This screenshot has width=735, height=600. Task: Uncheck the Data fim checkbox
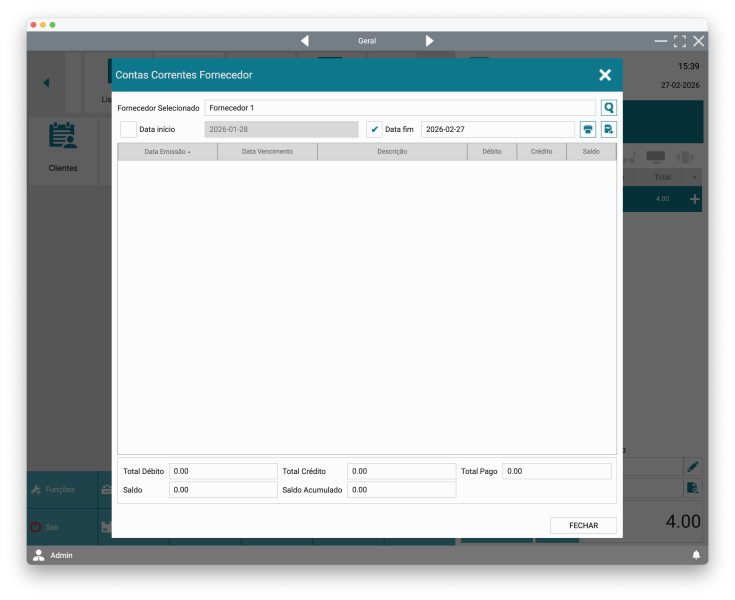point(374,129)
